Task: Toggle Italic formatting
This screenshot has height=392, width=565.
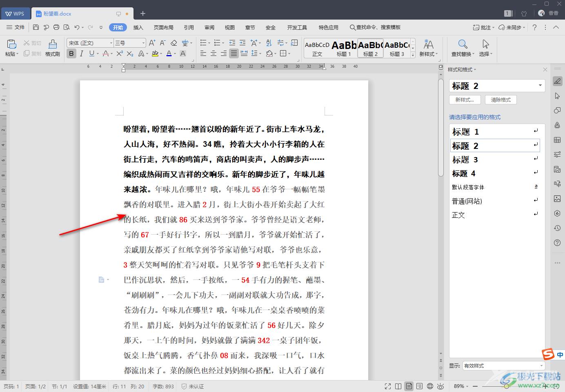Action: click(81, 53)
